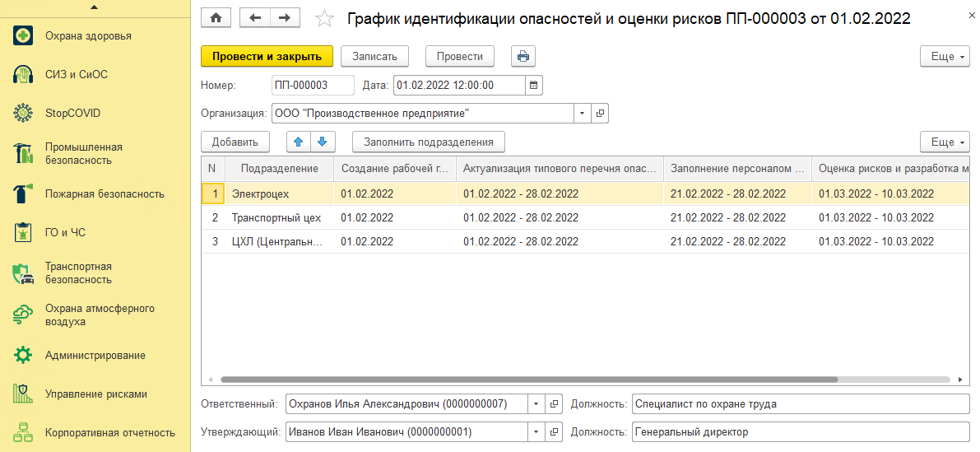Select the Электроцех row cell
The height and width of the screenshot is (452, 980).
pyautogui.click(x=280, y=193)
